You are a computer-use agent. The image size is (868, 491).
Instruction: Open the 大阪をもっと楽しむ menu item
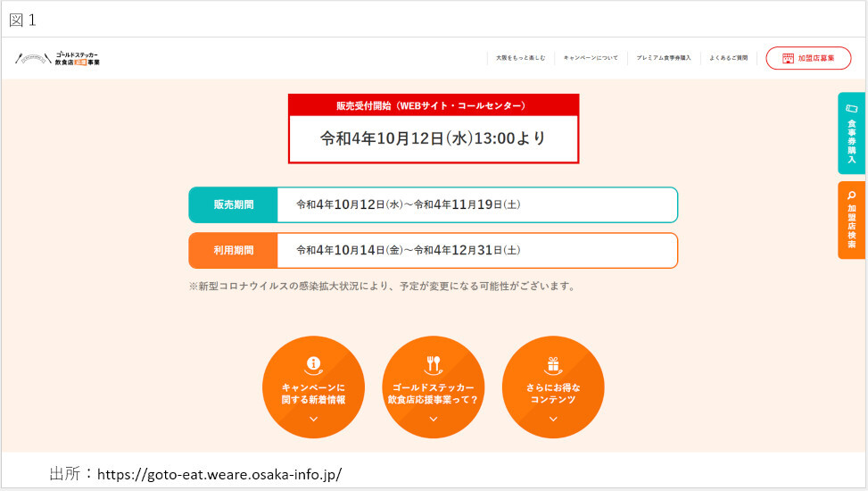point(520,58)
